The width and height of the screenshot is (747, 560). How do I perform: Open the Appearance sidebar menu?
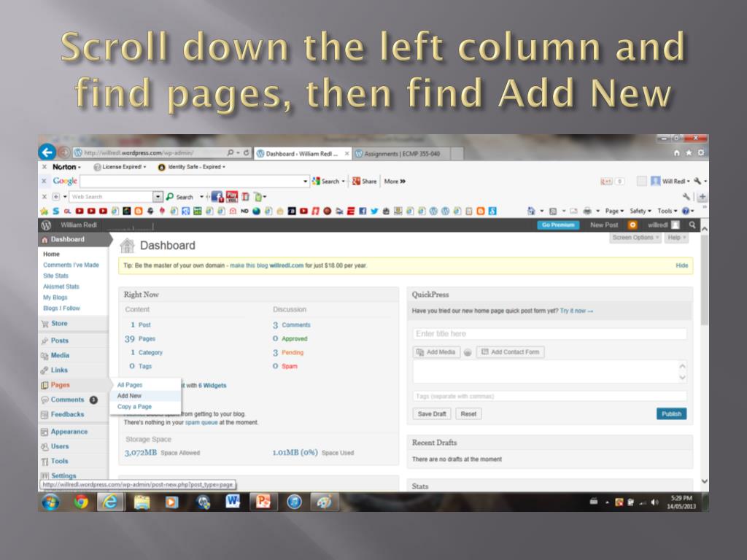(69, 432)
